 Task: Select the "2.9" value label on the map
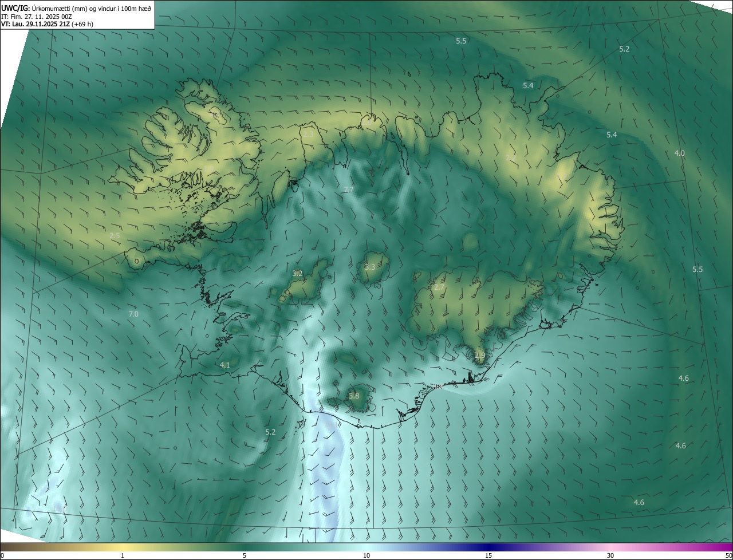pos(480,356)
